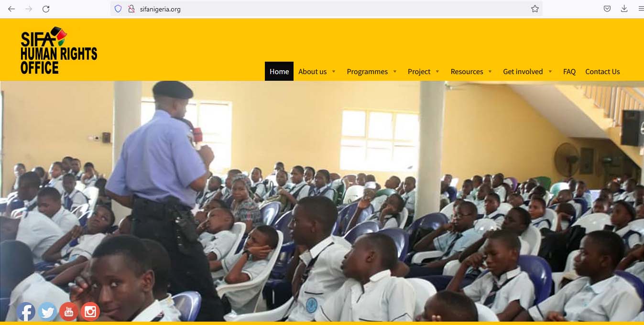Select the Home menu item
The width and height of the screenshot is (644, 325).
279,71
